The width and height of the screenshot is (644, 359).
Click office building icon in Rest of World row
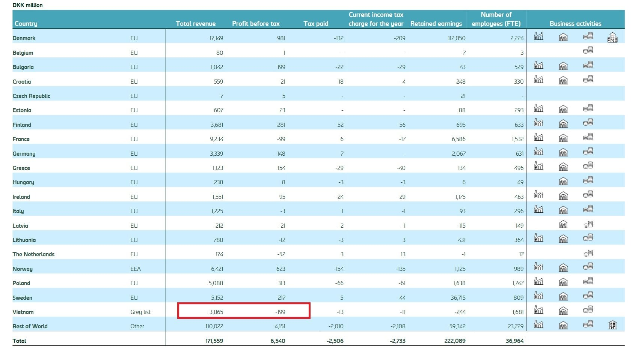coord(612,325)
